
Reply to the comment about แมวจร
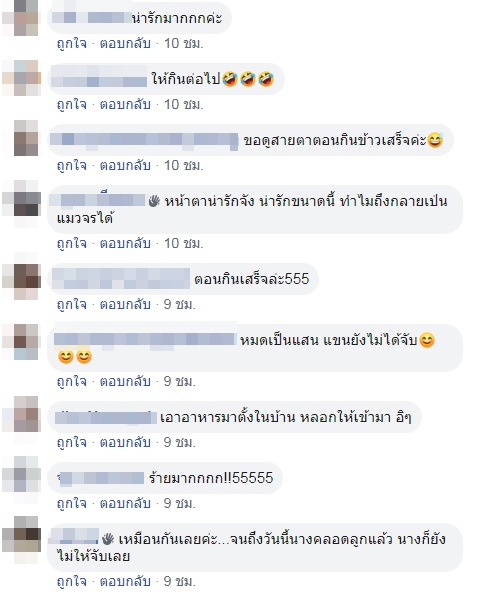click(x=125, y=243)
